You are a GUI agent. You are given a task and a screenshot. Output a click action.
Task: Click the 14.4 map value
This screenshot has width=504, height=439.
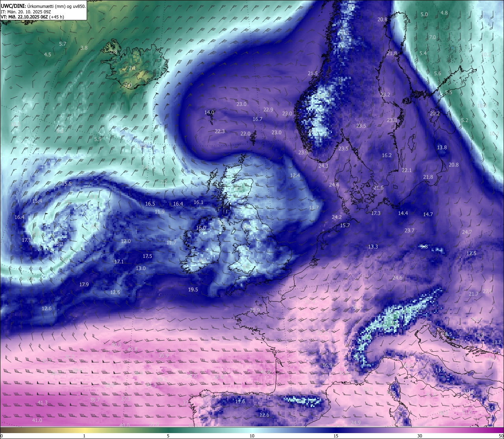[x=403, y=213]
